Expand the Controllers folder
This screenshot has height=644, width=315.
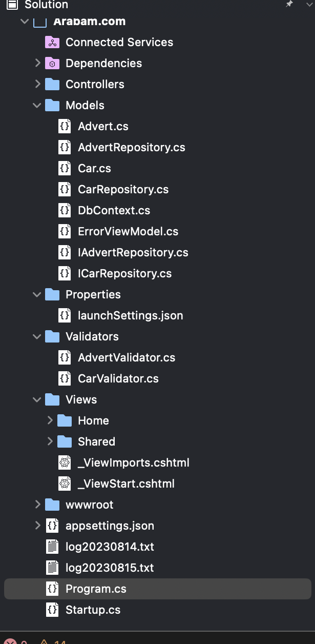[37, 84]
